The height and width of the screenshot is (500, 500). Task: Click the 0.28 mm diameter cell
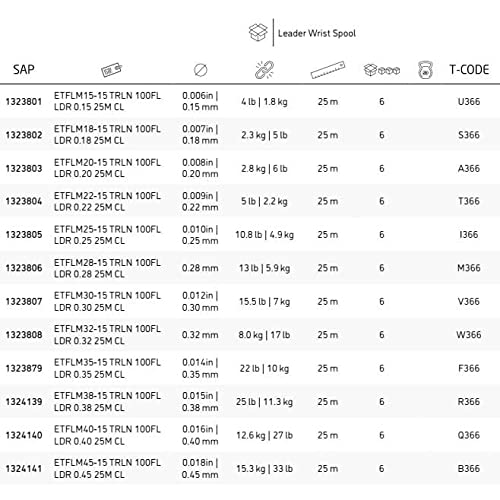pyautogui.click(x=200, y=268)
